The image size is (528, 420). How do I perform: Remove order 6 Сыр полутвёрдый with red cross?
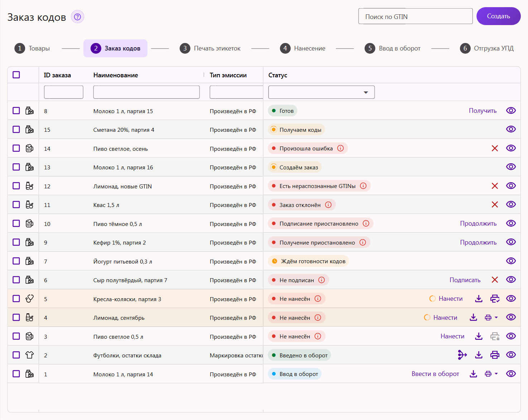point(495,280)
